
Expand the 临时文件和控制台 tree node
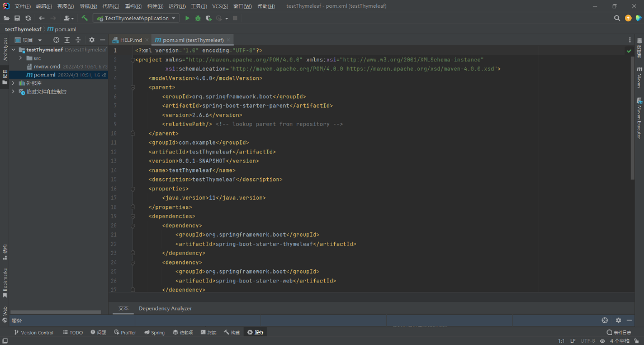point(13,92)
